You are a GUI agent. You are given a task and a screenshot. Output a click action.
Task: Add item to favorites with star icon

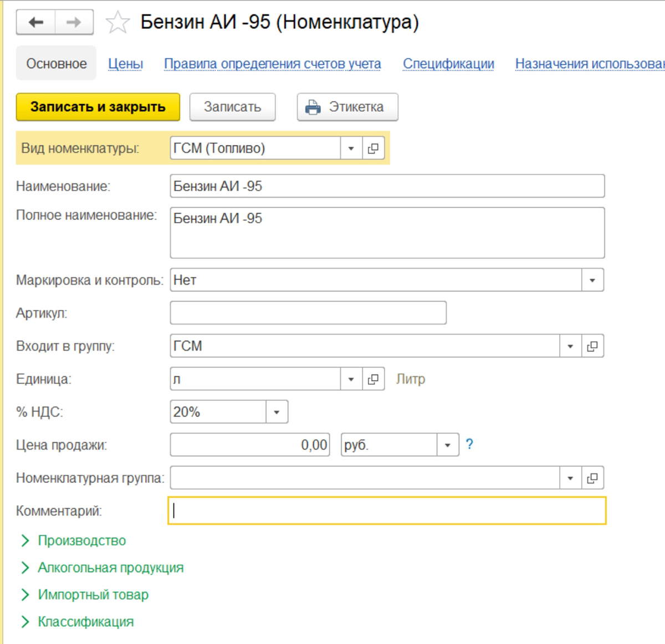coord(117,23)
